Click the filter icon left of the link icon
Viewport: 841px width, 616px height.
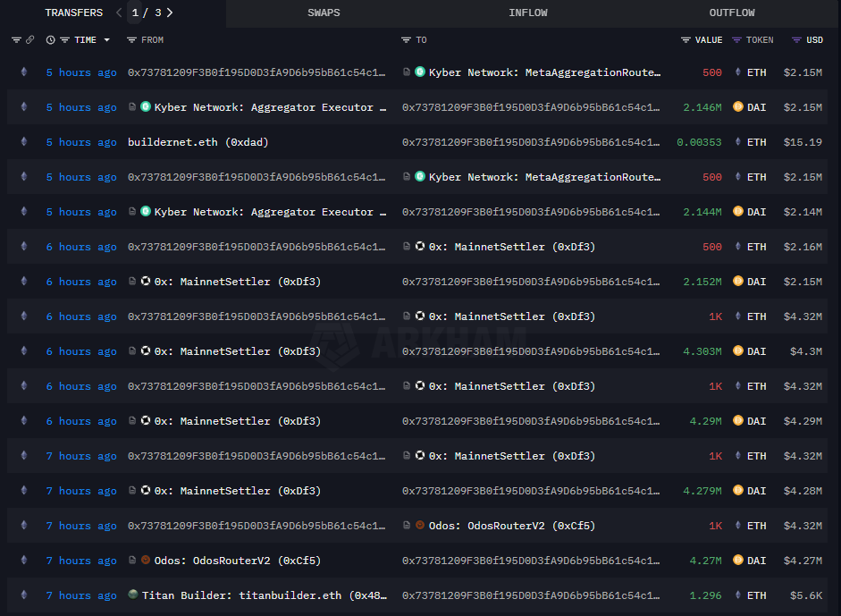16,40
